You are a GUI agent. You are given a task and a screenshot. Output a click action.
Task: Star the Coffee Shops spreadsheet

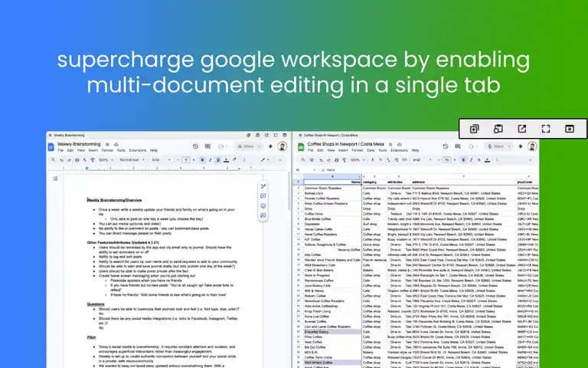390,144
